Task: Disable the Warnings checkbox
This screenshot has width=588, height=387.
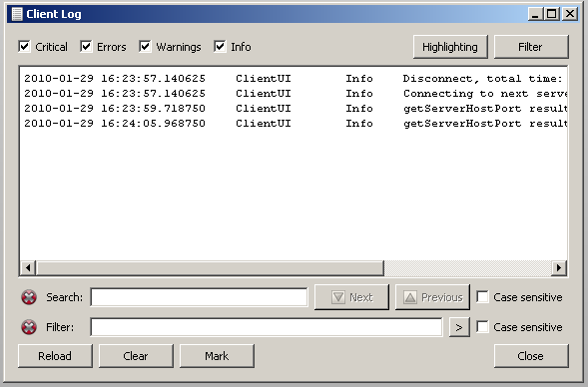Action: point(145,47)
